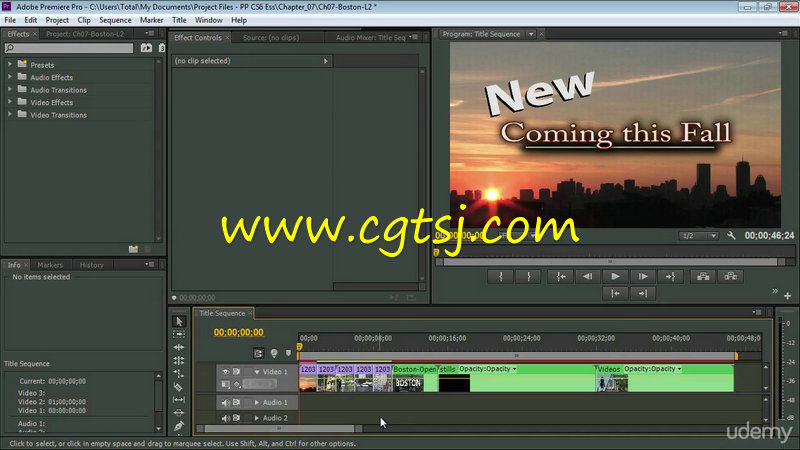Toggle sync lock for Video 1
Screen dimensions: 800x450
tap(236, 371)
